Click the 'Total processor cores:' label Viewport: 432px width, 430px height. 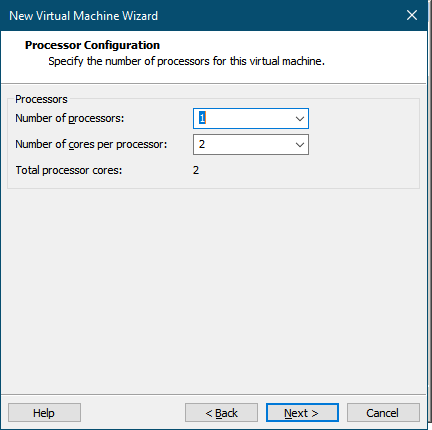tap(69, 170)
